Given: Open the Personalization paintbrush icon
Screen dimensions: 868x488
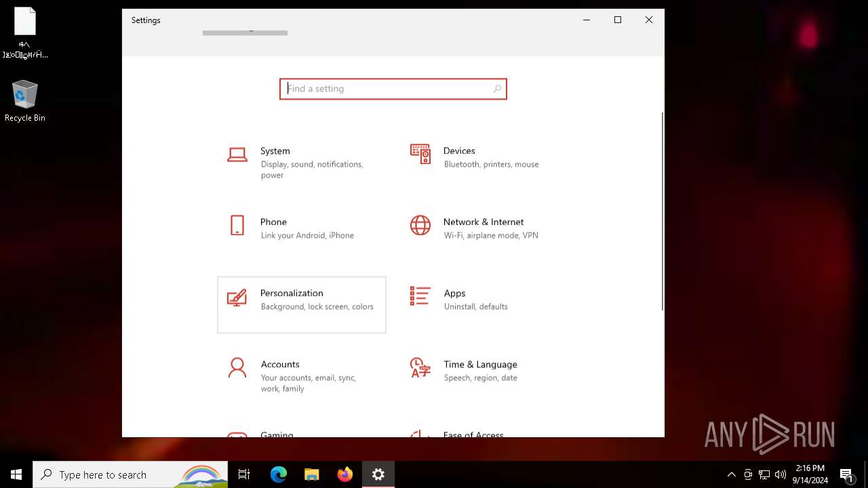Looking at the screenshot, I should [x=237, y=297].
